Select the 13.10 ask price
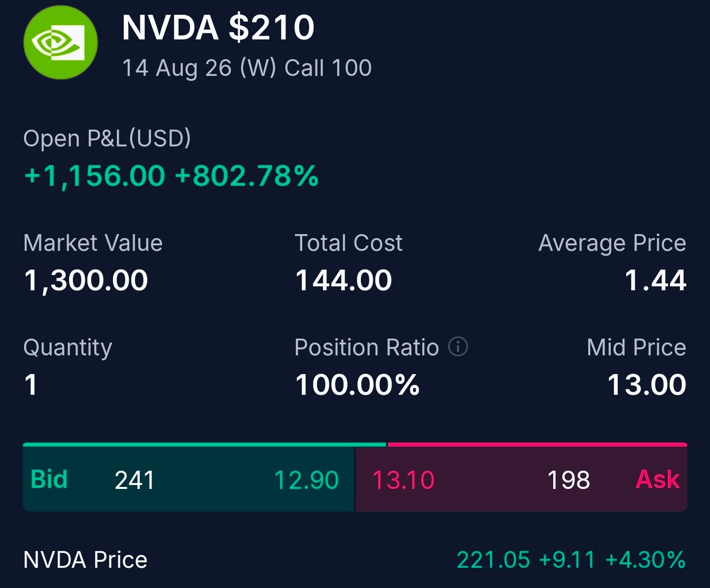 [403, 480]
